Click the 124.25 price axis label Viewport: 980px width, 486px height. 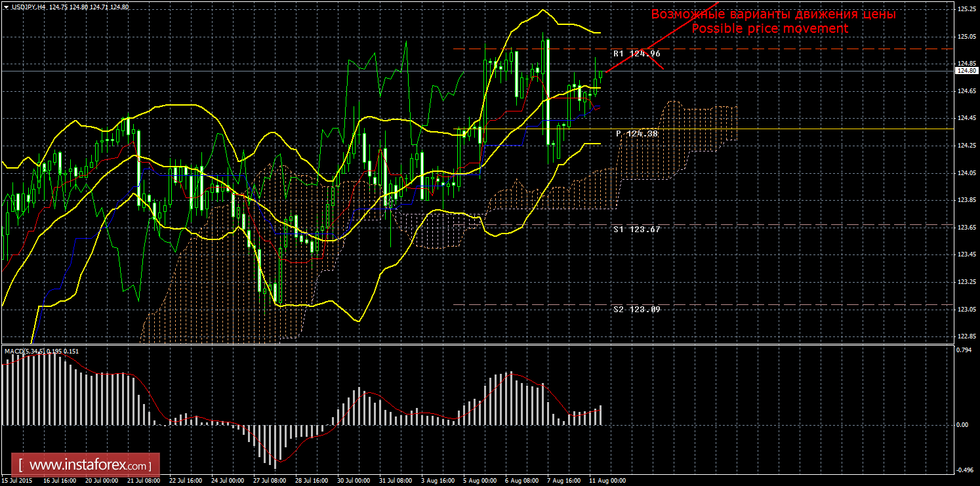point(966,145)
